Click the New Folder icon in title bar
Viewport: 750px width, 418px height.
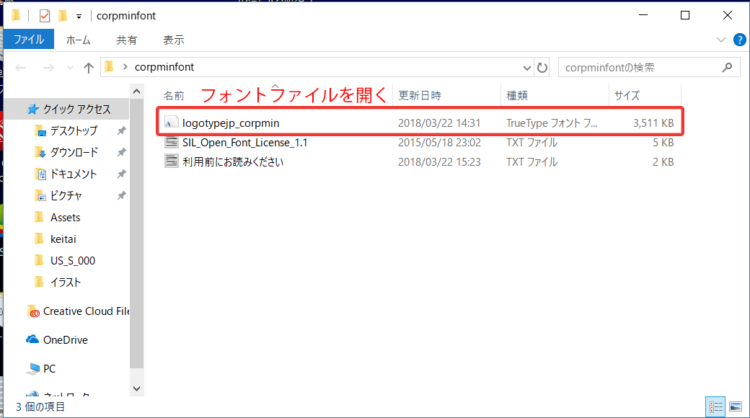coord(62,16)
